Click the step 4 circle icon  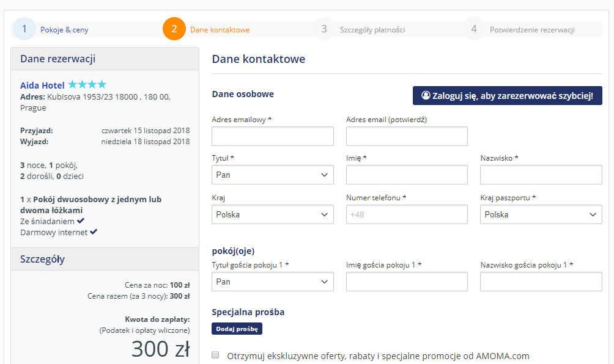[474, 29]
